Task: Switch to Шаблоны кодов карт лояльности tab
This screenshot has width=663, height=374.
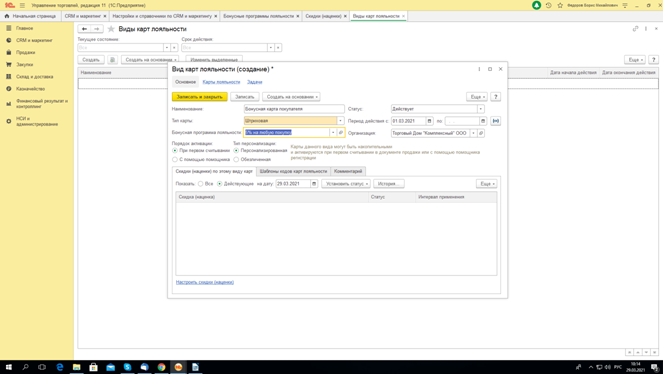Action: click(293, 171)
